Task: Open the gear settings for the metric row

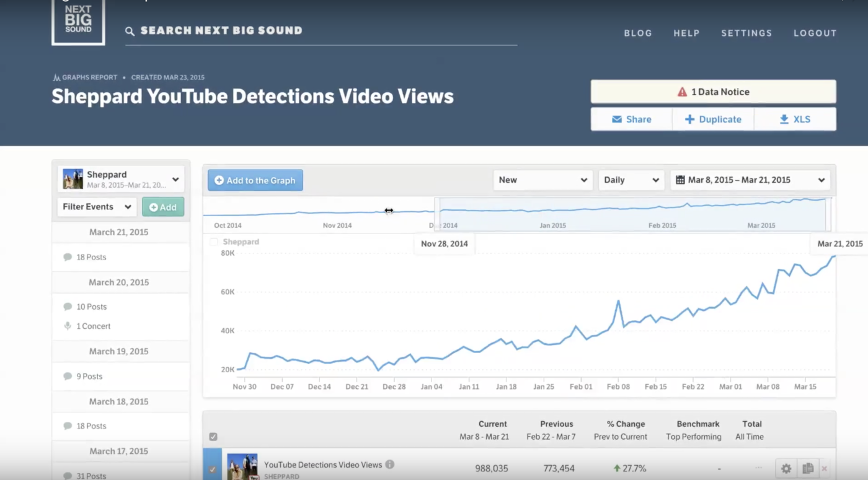Action: click(x=786, y=469)
